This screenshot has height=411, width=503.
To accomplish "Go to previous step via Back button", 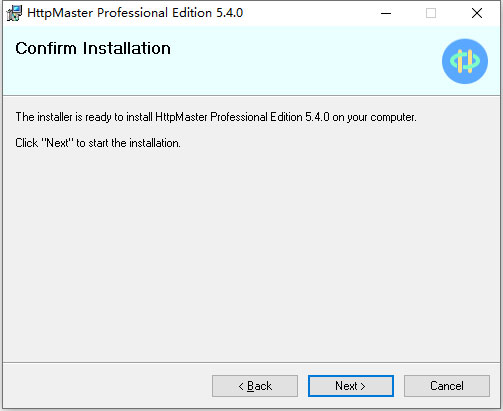I will (255, 386).
